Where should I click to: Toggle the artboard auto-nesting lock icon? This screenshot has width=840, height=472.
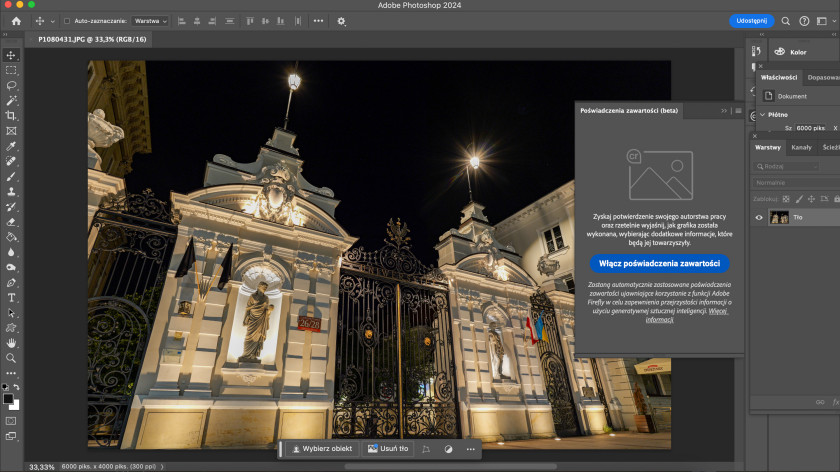point(824,199)
